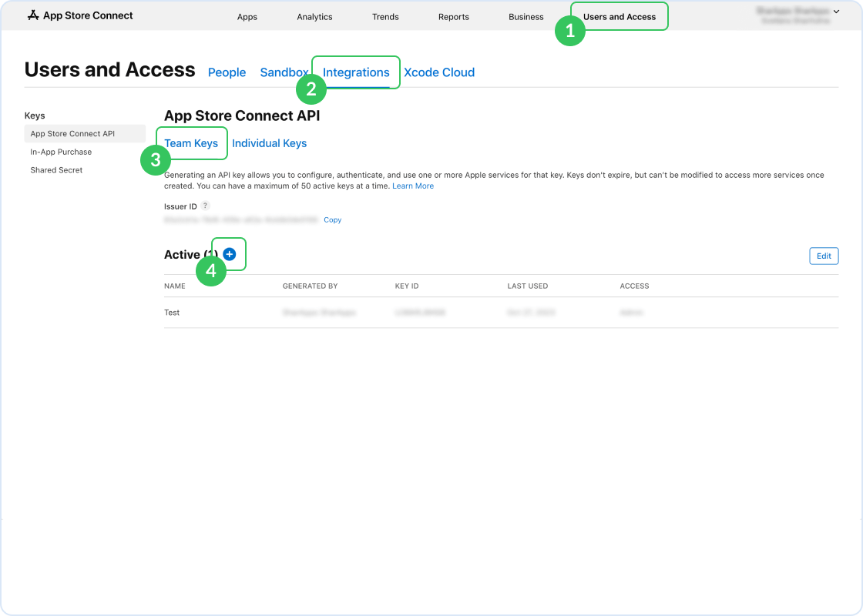Switch to the Individual Keys tab

(269, 143)
